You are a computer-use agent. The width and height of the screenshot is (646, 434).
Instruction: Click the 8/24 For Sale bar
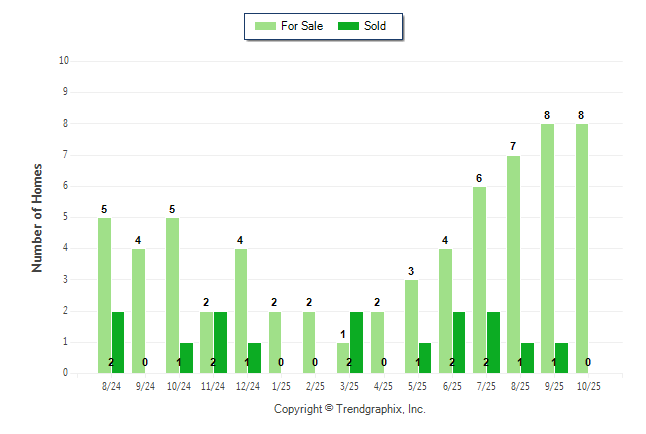click(104, 295)
